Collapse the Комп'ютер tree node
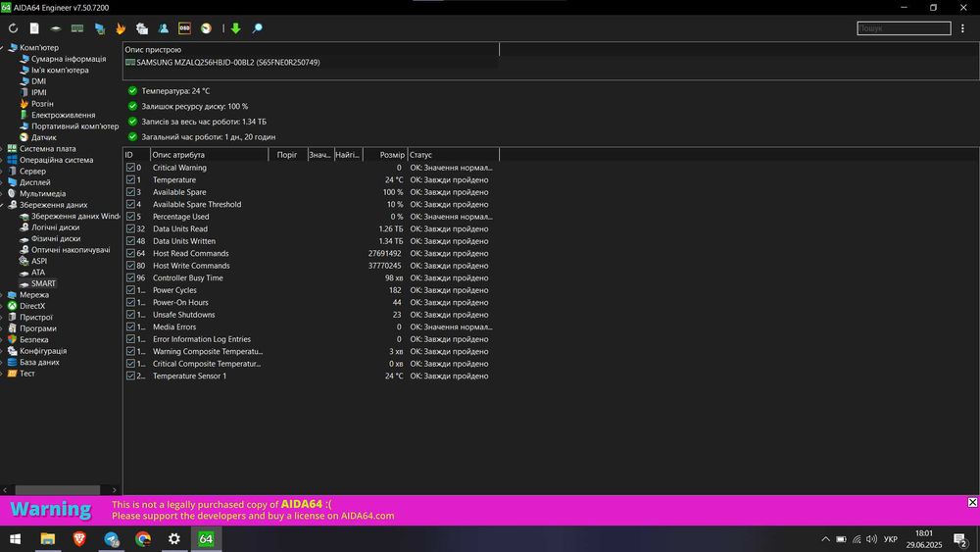The width and height of the screenshot is (980, 552). [x=3, y=47]
